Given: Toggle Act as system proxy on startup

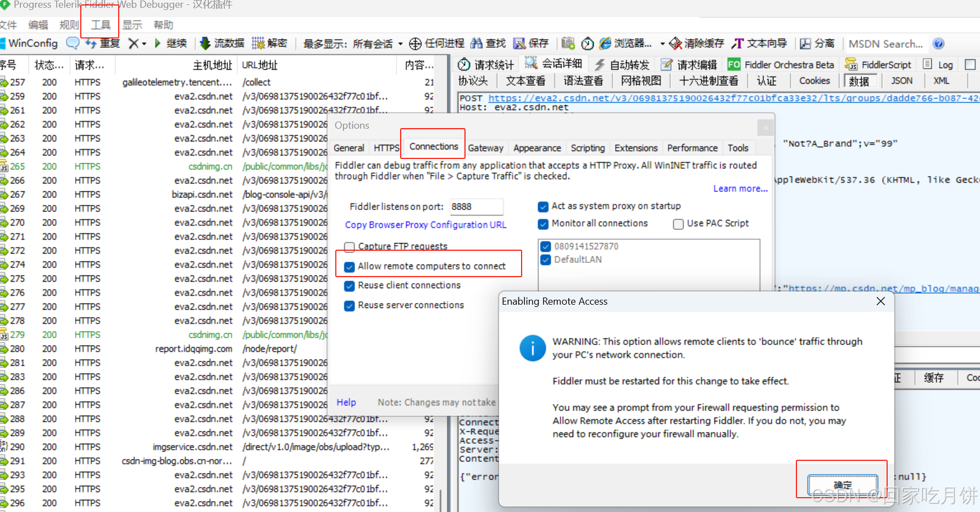Looking at the screenshot, I should tap(543, 207).
